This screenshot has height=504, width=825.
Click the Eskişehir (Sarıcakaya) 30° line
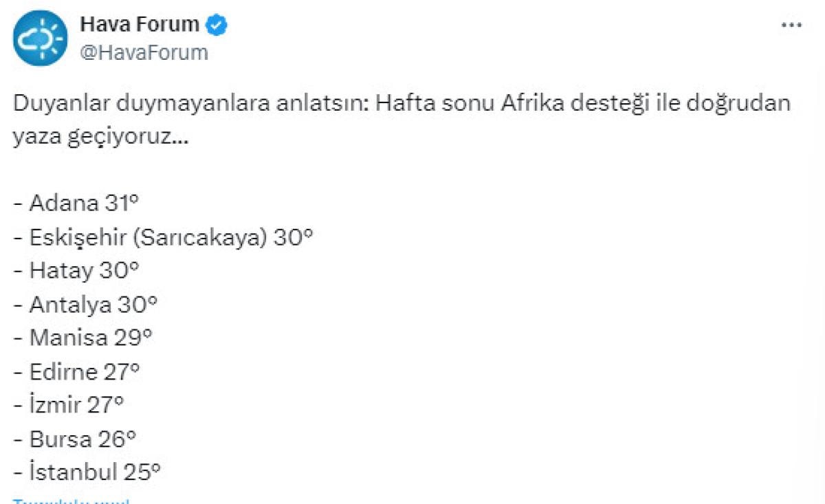click(164, 237)
